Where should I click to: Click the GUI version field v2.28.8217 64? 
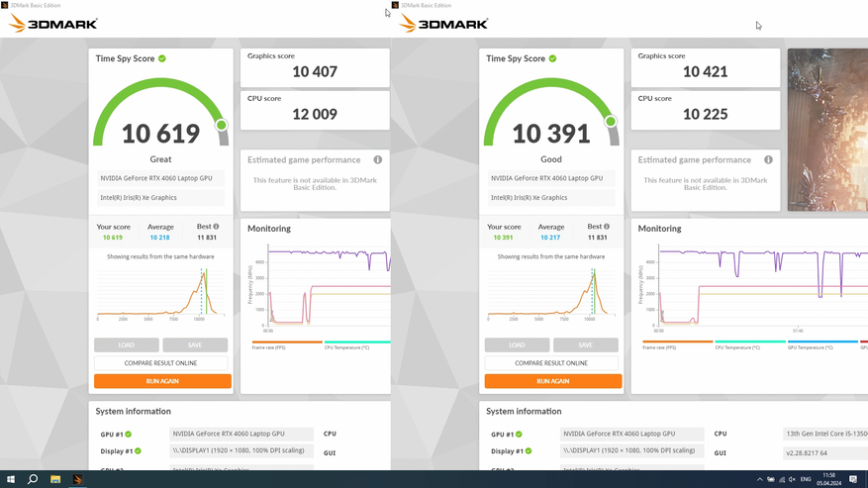pos(824,453)
